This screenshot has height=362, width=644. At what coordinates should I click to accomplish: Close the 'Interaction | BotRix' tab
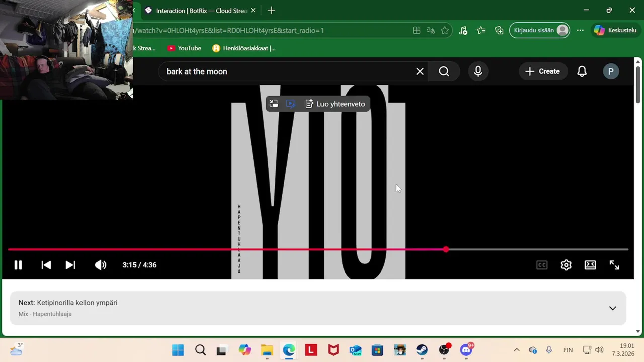pos(253,10)
